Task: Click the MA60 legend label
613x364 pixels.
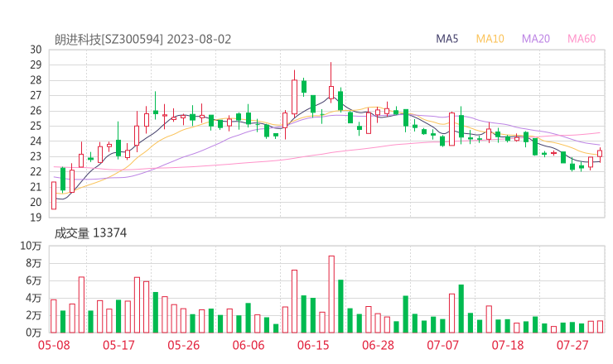Action: (582, 39)
